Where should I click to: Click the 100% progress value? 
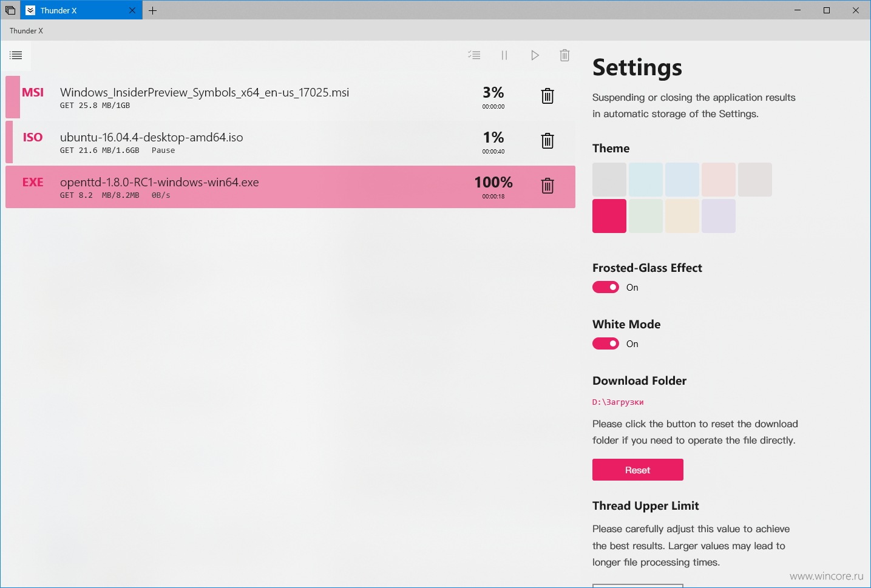[x=493, y=182]
